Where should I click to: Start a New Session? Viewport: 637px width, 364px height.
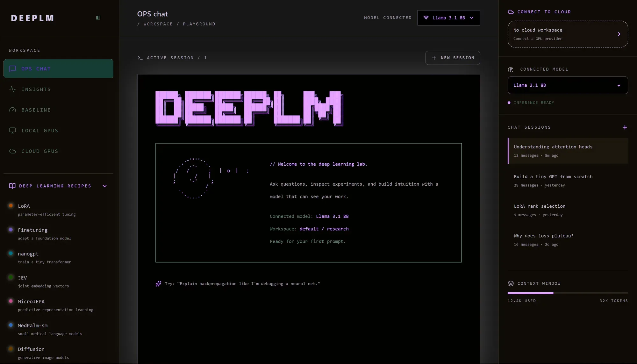(x=453, y=58)
